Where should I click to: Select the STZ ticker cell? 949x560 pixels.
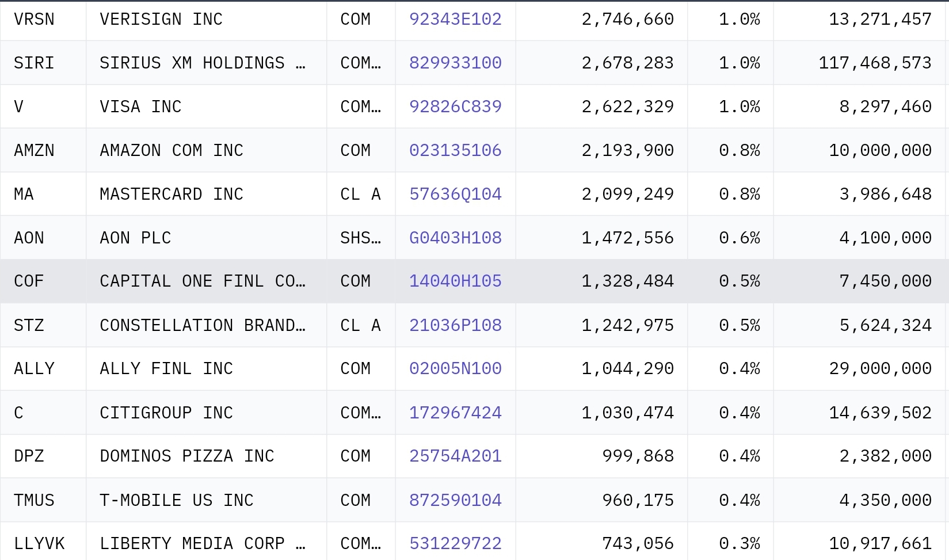click(43, 325)
